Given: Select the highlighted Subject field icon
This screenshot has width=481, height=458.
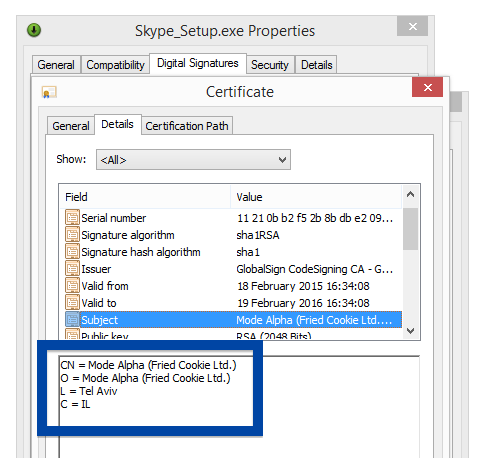Looking at the screenshot, I should [72, 320].
